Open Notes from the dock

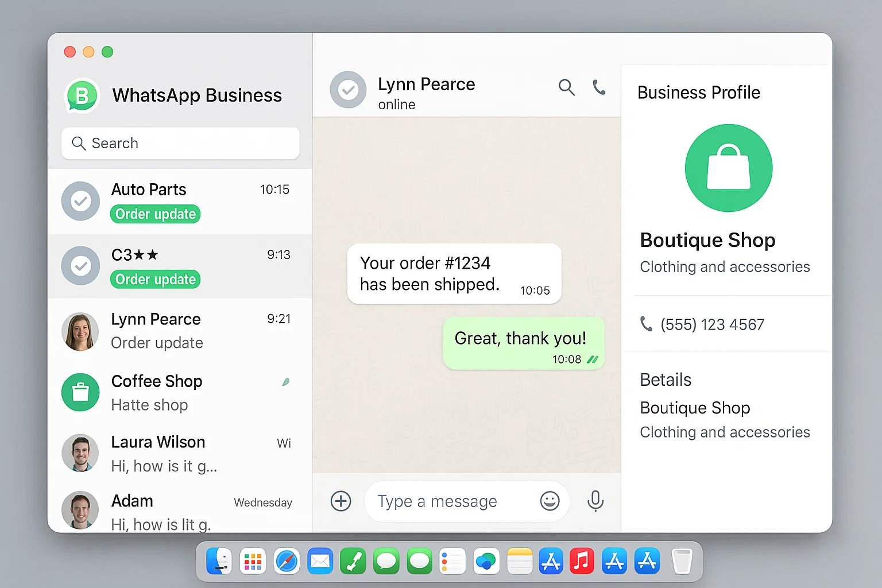[520, 561]
